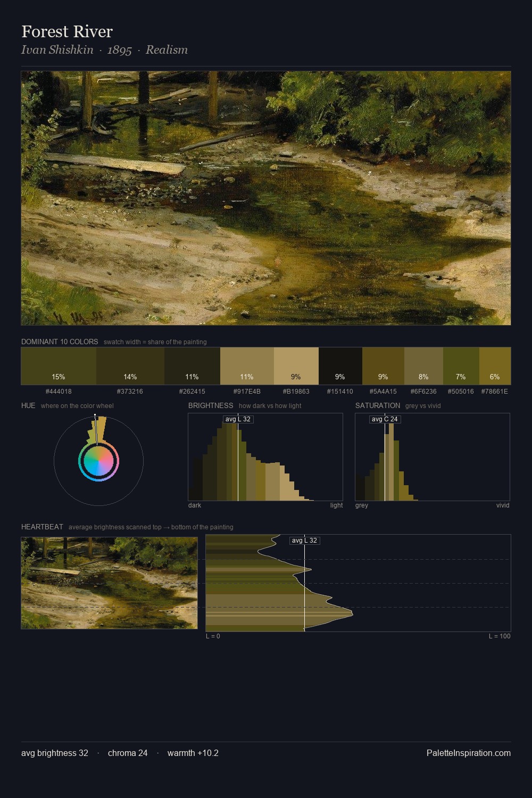This screenshot has height=798, width=532.
Task: Choose the #5A4A15 brown swatch
Action: pos(383,366)
